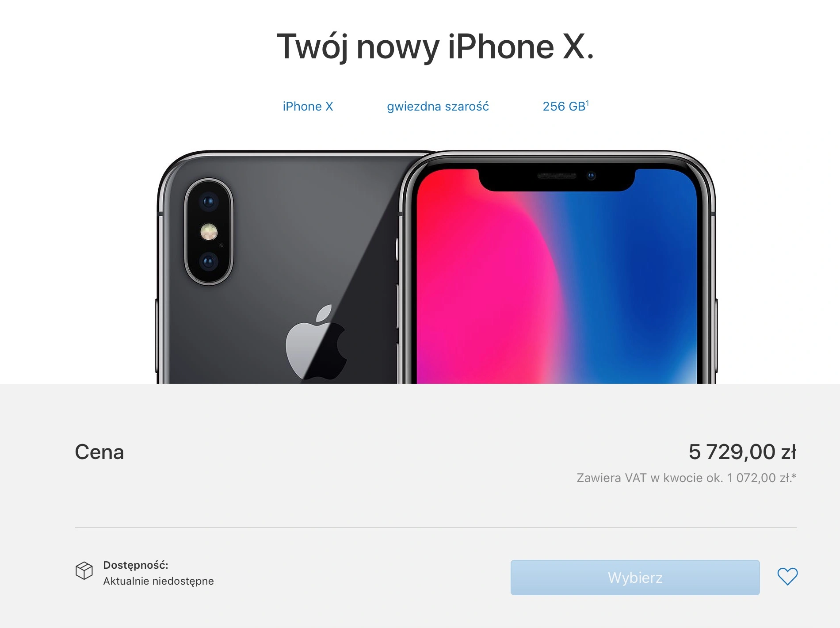Click the Apple logo on the iPhone back
This screenshot has height=628, width=840.
(x=316, y=342)
